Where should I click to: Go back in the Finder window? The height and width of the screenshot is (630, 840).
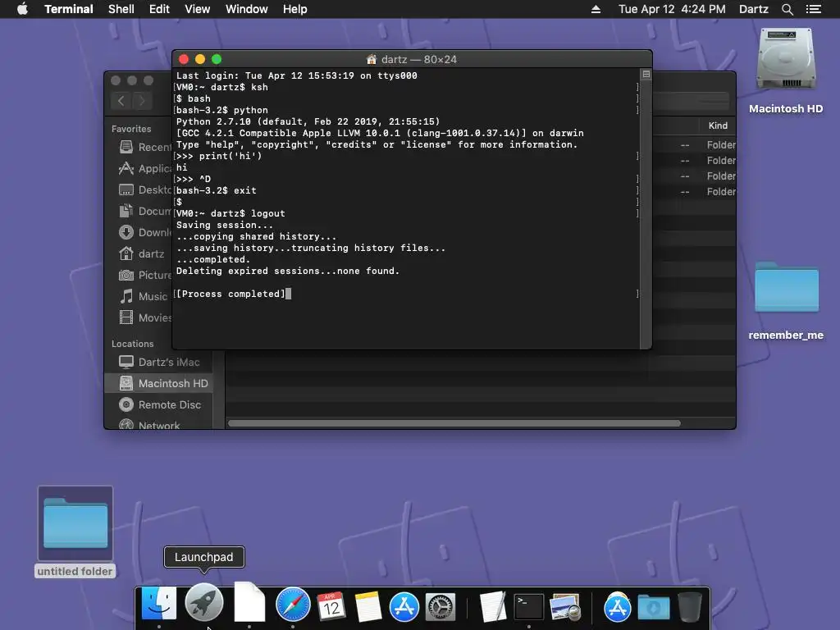121,101
